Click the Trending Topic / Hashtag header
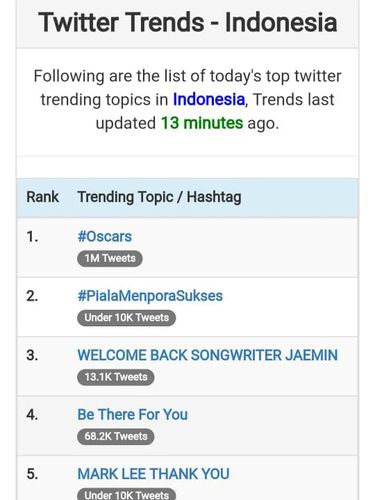Viewport: 375px width, 500px height. [x=159, y=197]
